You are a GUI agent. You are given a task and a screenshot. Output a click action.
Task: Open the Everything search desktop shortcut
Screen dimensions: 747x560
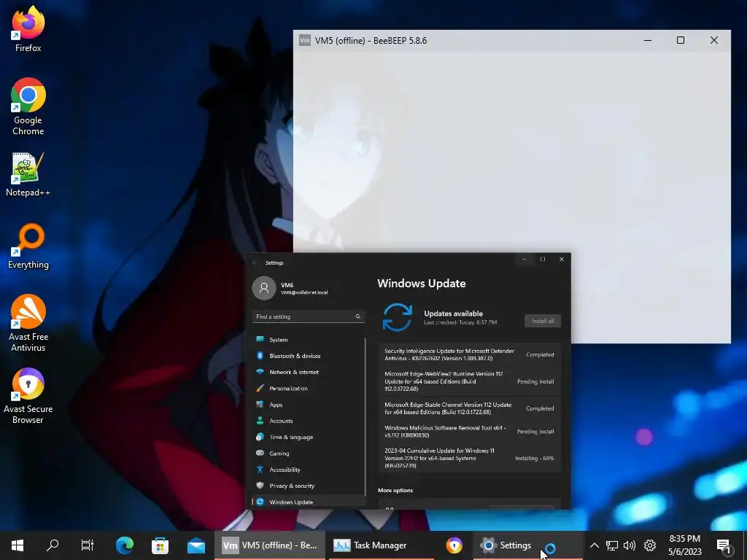click(x=28, y=246)
